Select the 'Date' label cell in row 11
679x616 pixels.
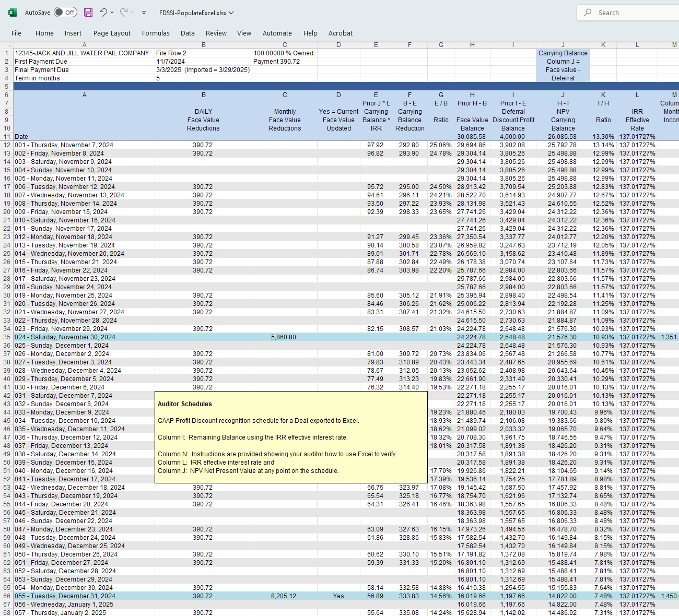tap(84, 137)
